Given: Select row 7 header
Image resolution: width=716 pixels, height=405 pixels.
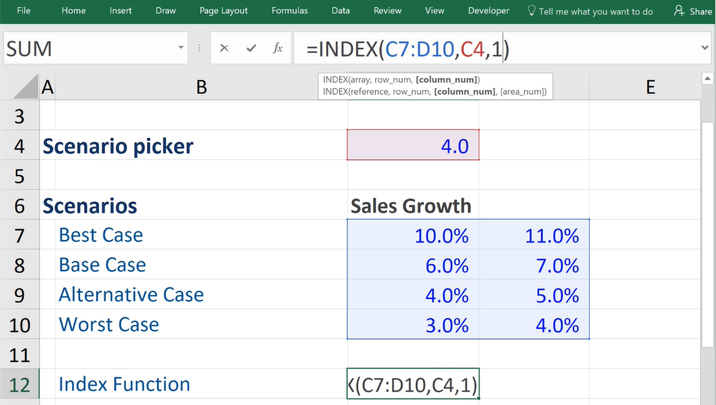Looking at the screenshot, I should (19, 236).
